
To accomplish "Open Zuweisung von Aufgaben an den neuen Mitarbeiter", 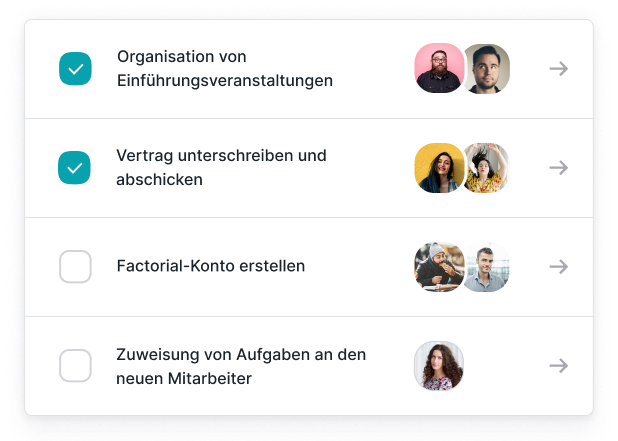I will pos(241,366).
